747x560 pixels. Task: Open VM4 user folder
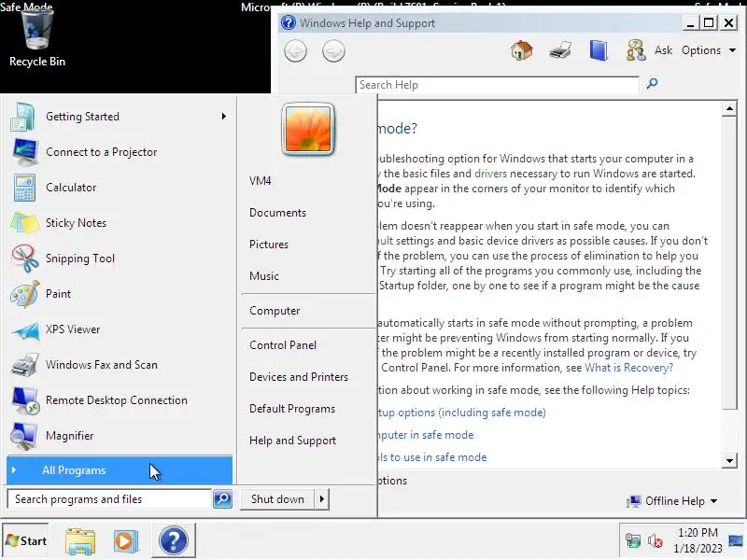261,181
